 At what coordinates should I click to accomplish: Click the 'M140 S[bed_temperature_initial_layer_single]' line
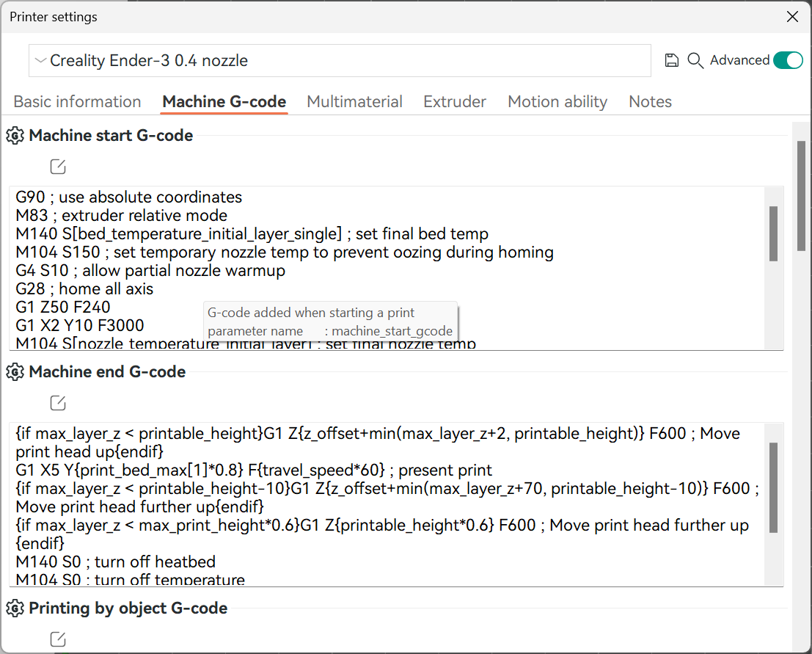click(x=252, y=233)
